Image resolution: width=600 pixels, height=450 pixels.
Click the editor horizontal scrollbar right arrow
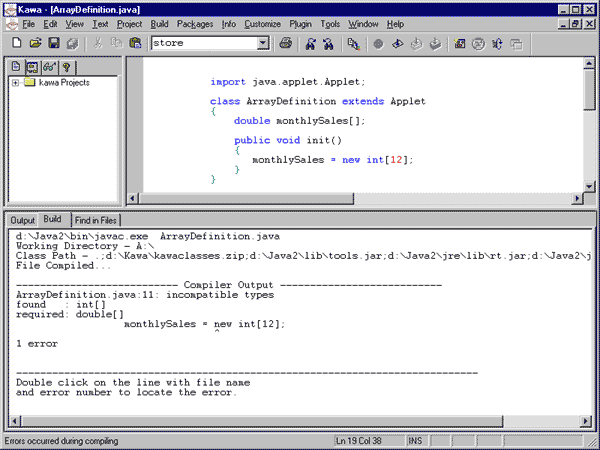(577, 198)
